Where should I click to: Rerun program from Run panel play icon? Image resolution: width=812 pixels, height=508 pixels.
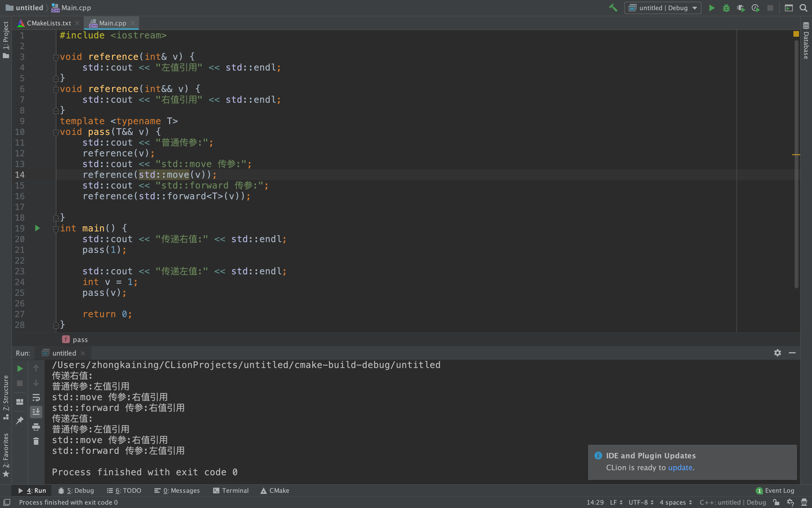pyautogui.click(x=20, y=369)
